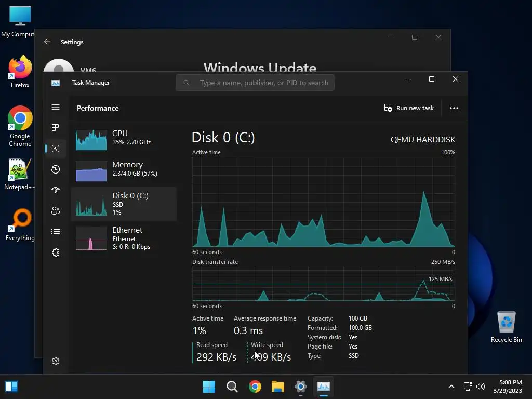532x399 pixels.
Task: Click the 0.3 ms average response time
Action: 248,330
